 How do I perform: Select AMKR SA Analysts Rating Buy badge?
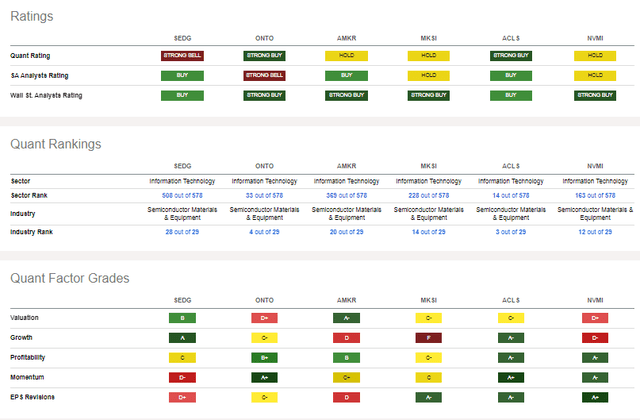(x=347, y=76)
